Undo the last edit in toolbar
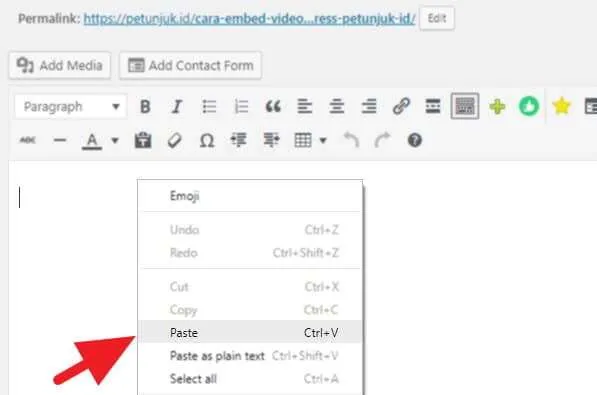The image size is (597, 395). click(351, 140)
